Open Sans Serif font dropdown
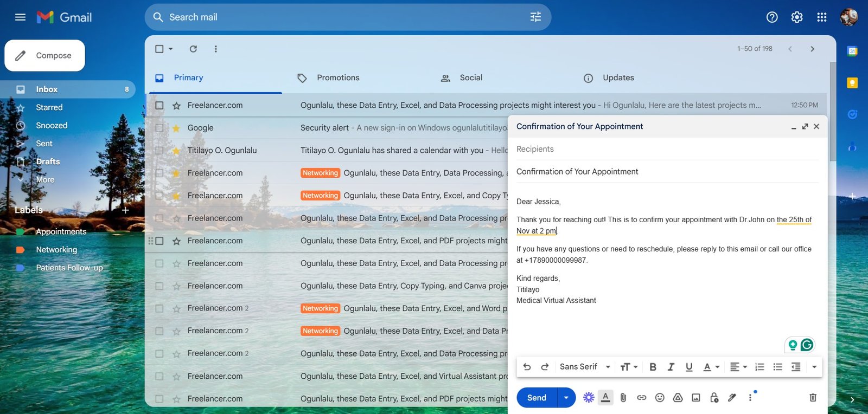This screenshot has width=868, height=414. [x=585, y=367]
